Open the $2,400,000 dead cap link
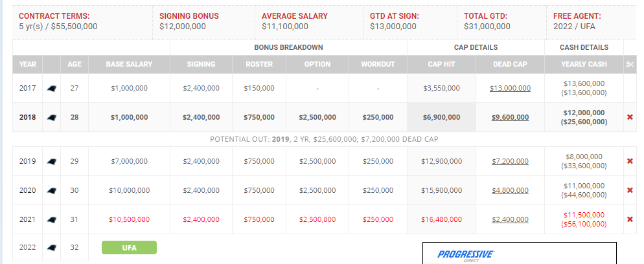This screenshot has width=644, height=264. coord(510,219)
